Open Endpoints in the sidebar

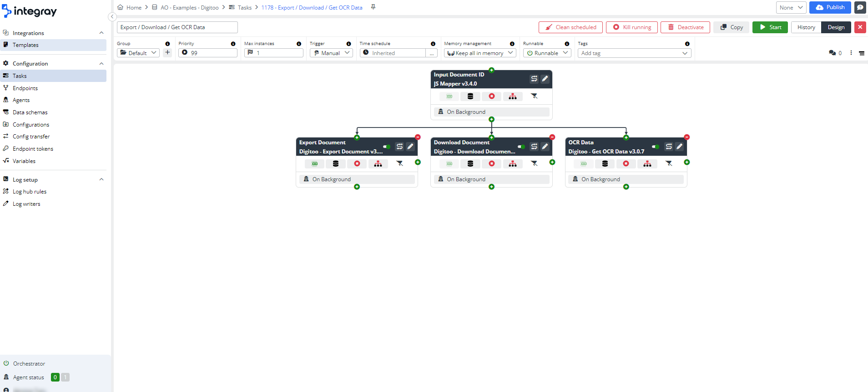[x=25, y=88]
